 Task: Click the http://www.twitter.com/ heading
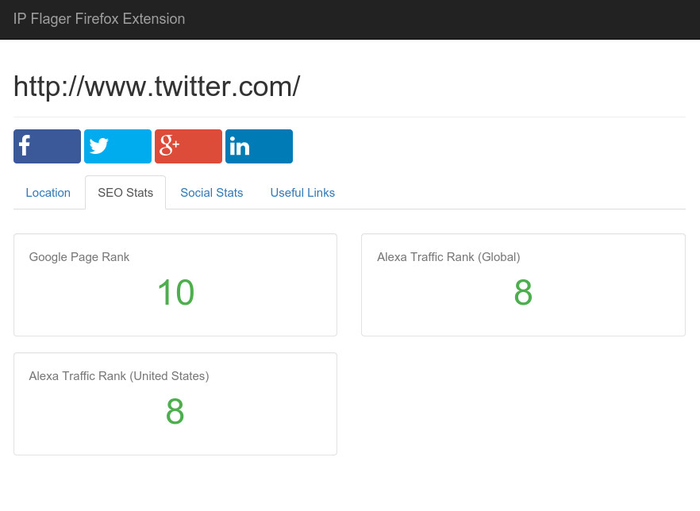click(157, 86)
